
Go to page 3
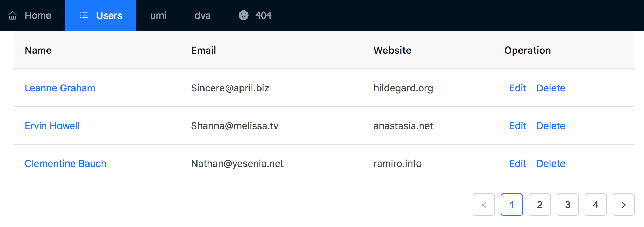coord(567,205)
